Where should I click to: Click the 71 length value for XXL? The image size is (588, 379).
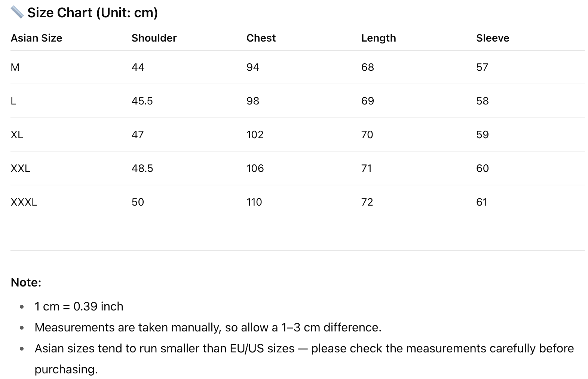tap(367, 168)
